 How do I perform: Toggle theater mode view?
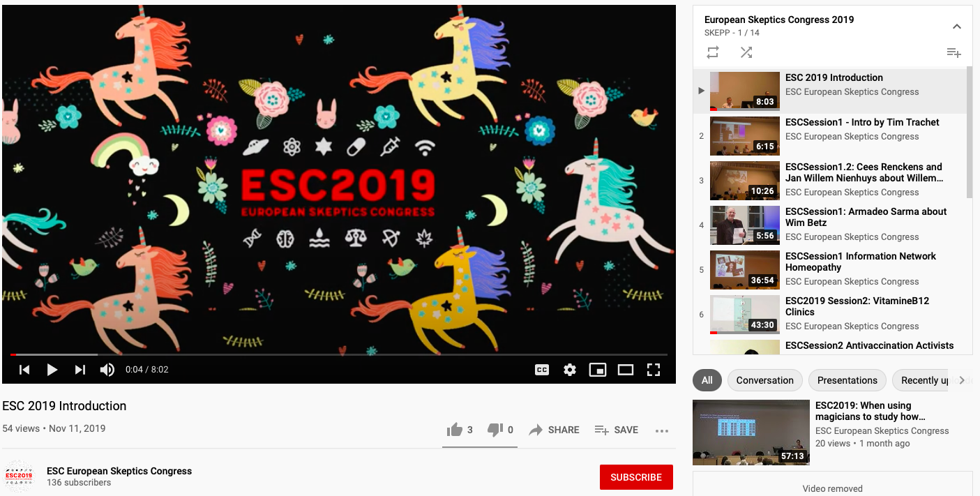pos(626,370)
